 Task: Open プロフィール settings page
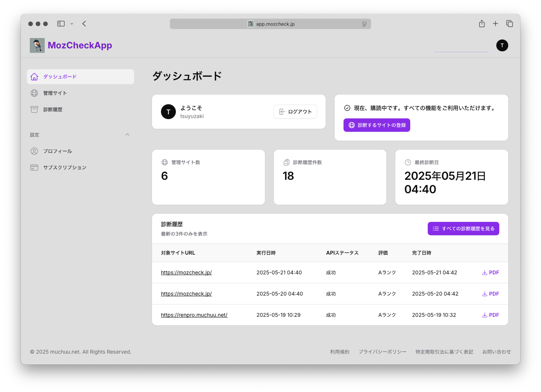click(57, 151)
